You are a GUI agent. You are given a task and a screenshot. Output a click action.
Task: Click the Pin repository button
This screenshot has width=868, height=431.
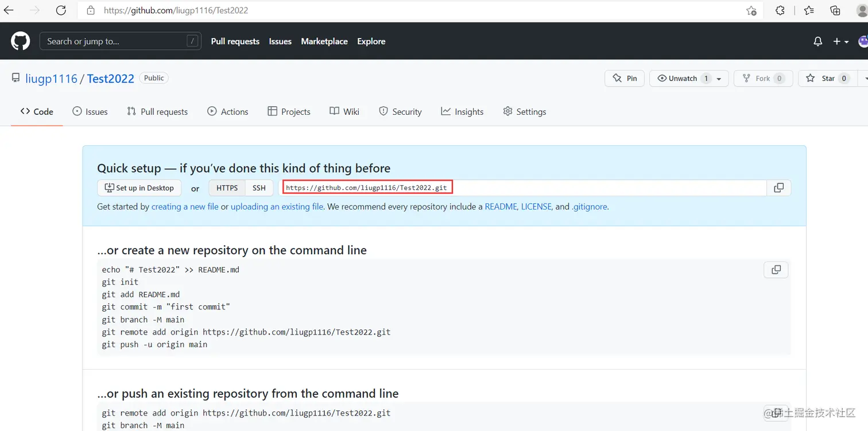point(625,78)
